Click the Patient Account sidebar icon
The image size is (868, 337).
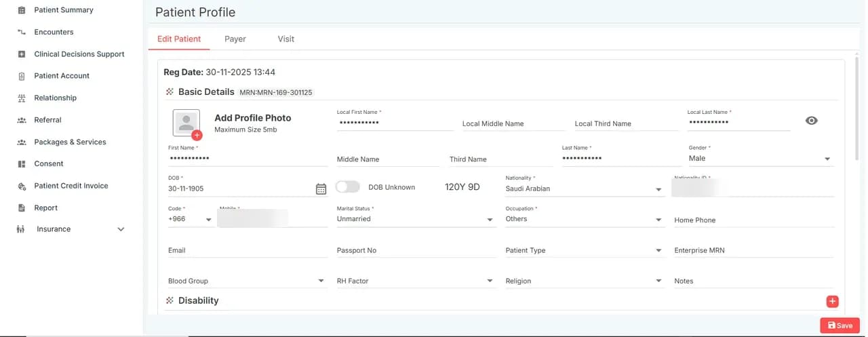click(21, 76)
